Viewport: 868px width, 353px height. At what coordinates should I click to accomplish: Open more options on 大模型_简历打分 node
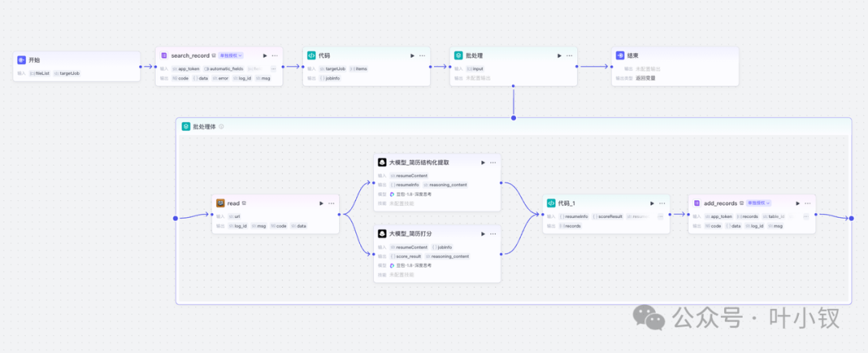[493, 234]
